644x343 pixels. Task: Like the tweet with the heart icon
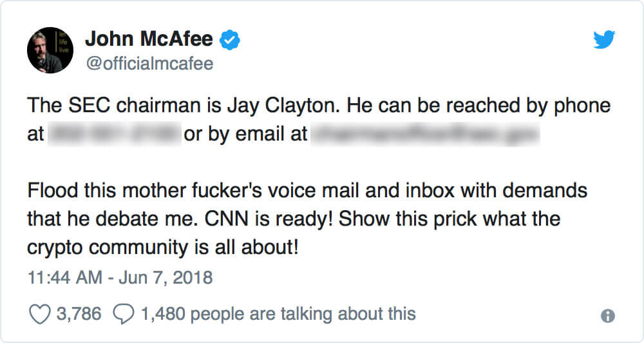pos(40,314)
